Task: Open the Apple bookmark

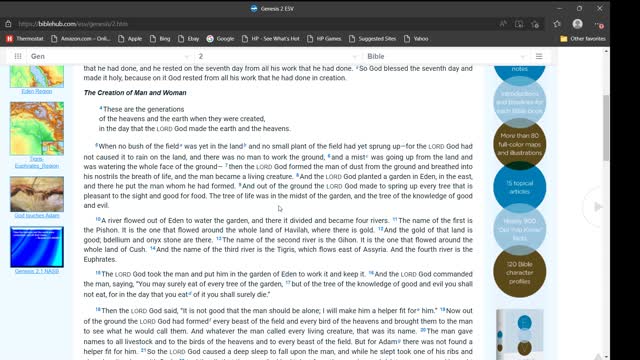Action: 130,39
